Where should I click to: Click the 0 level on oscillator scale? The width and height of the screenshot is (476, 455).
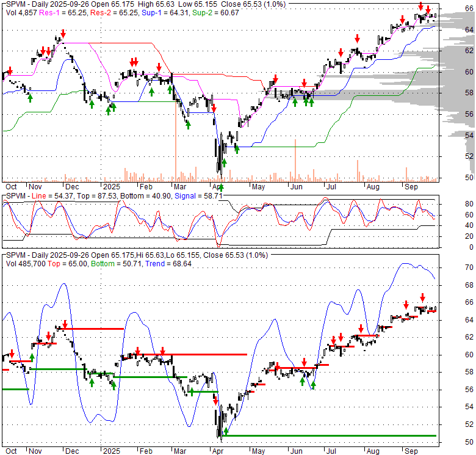coord(471,247)
